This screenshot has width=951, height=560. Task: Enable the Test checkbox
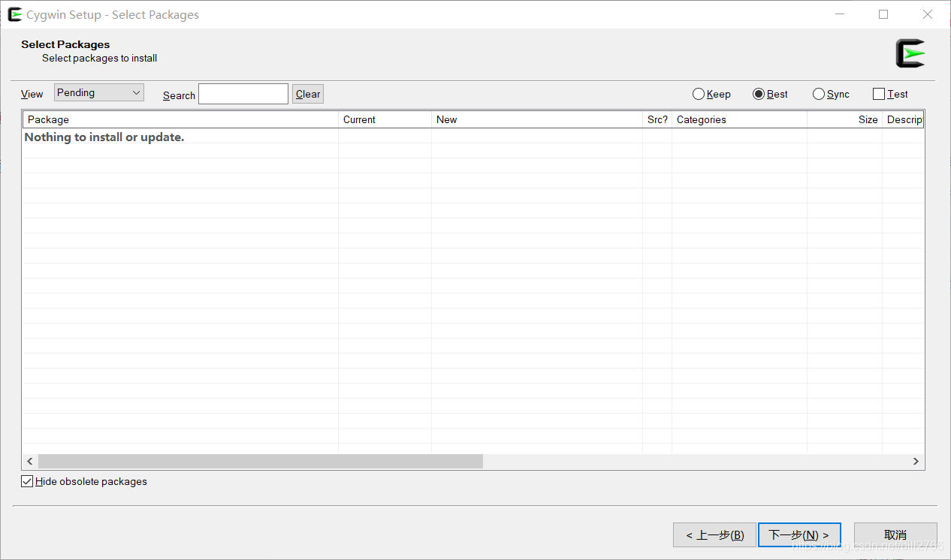879,94
